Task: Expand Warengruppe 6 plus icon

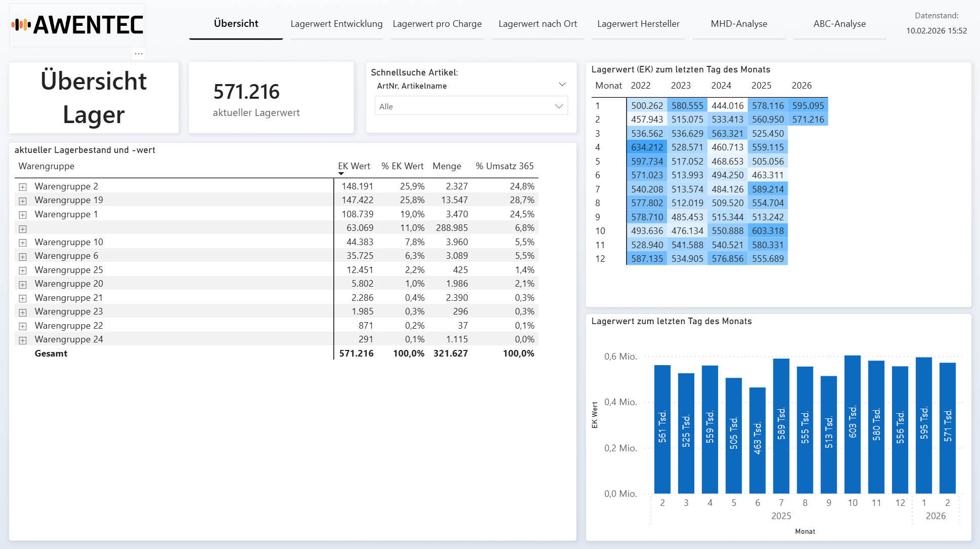Action: 23,257
